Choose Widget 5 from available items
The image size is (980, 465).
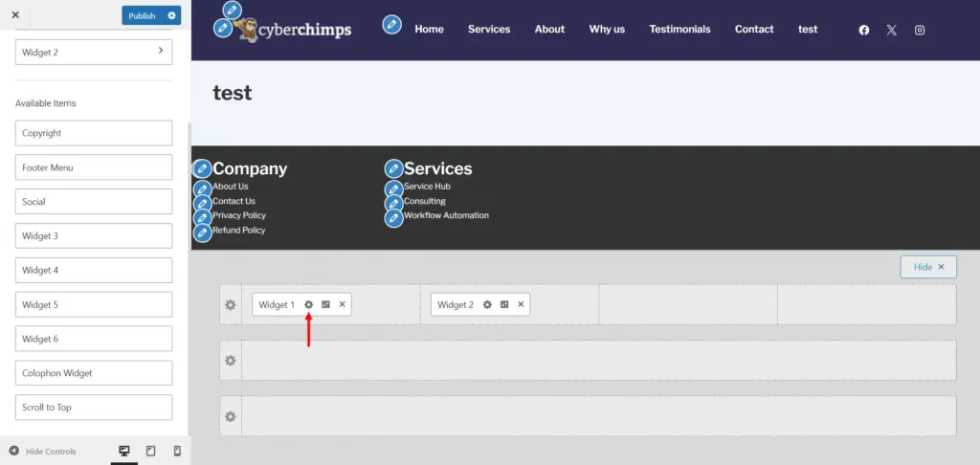94,304
